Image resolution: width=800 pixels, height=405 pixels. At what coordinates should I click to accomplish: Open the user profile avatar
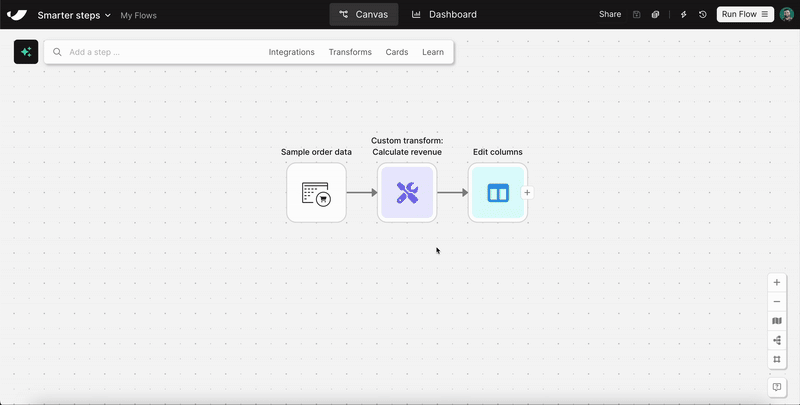786,14
